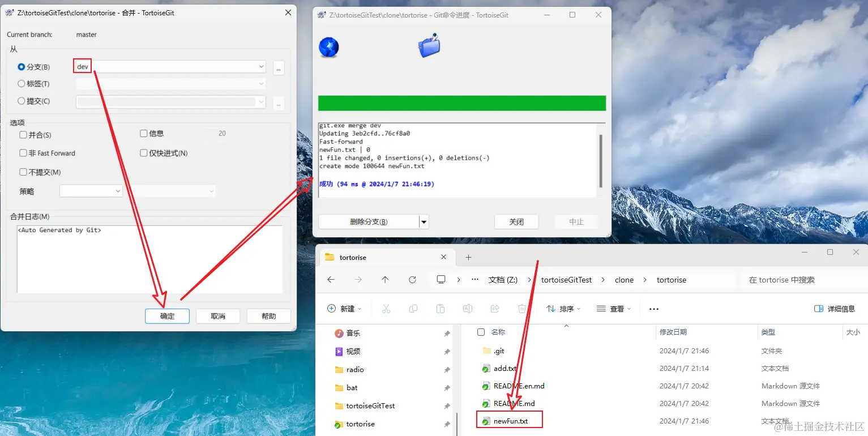Enable the 非 Fast Forward checkbox
The height and width of the screenshot is (436, 868).
pyautogui.click(x=23, y=153)
